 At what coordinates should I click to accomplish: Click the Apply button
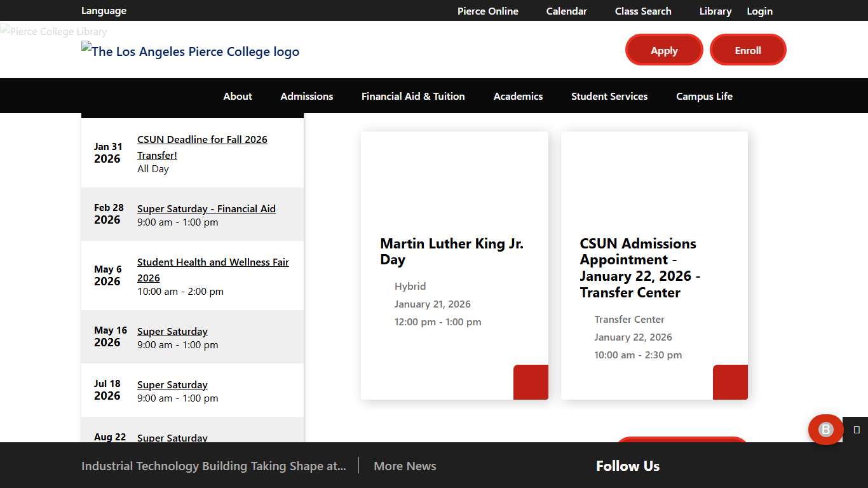click(x=664, y=50)
